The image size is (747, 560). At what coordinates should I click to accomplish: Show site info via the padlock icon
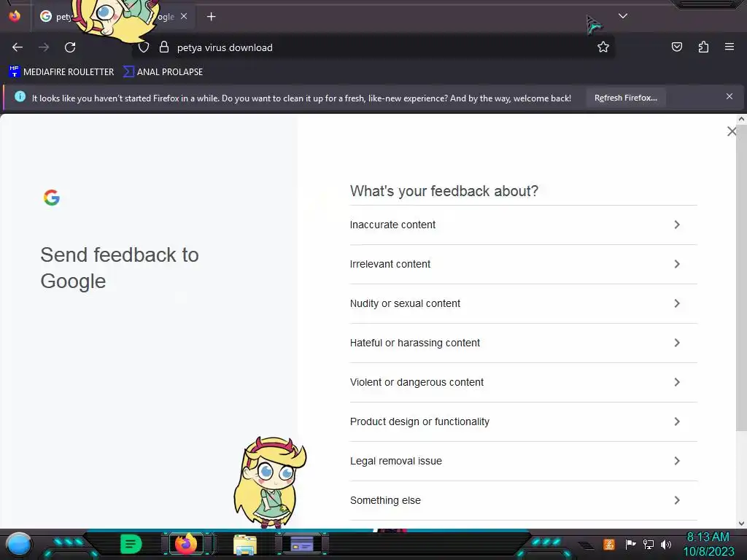pyautogui.click(x=164, y=47)
